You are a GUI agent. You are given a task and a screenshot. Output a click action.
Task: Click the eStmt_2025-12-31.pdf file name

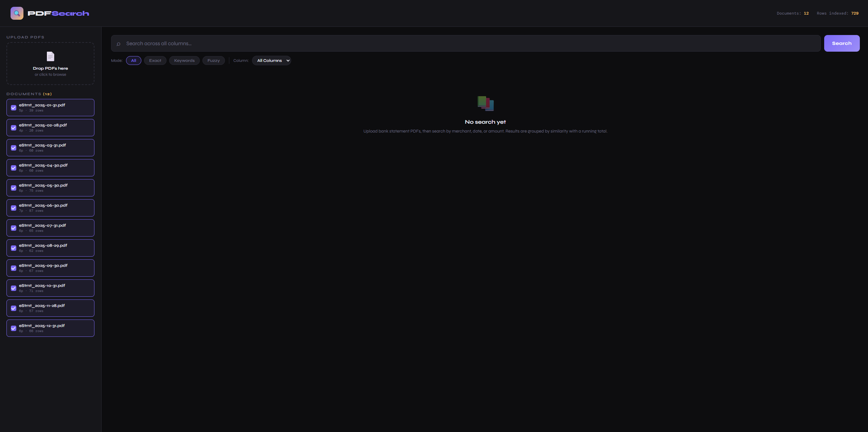click(x=42, y=326)
